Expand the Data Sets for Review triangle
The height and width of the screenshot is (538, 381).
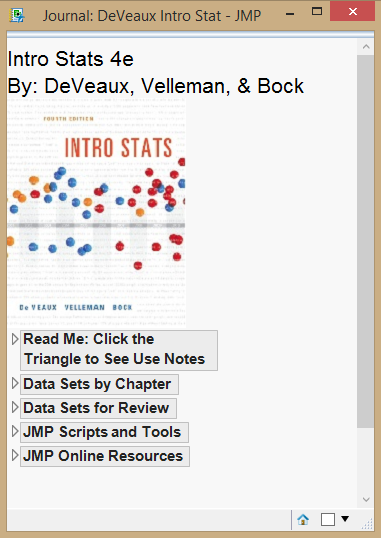15,407
